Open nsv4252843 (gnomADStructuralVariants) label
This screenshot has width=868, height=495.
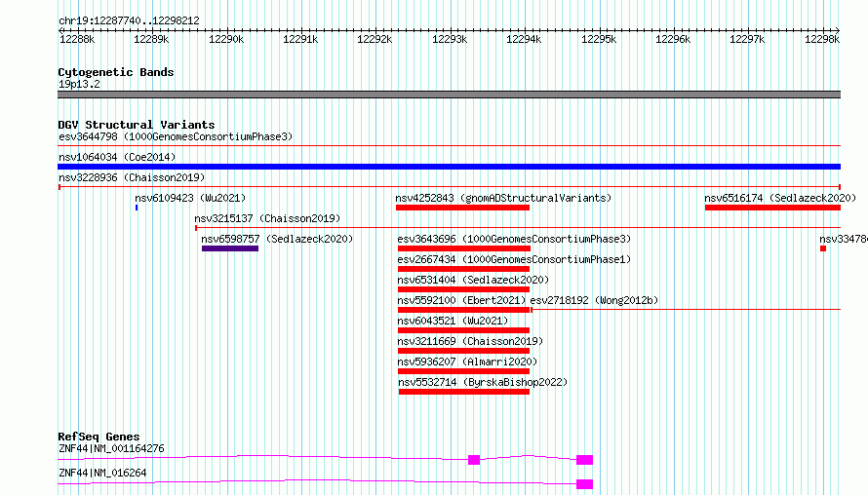click(503, 198)
